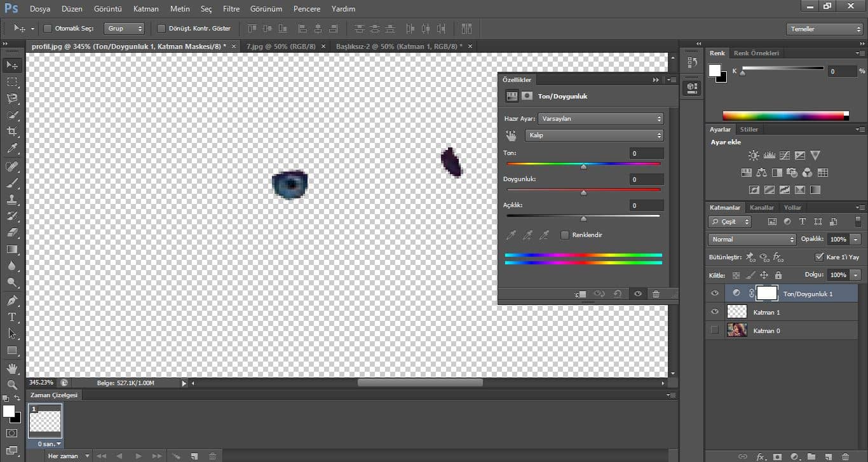Click the Doygunluk slider handle
This screenshot has height=462, width=868.
click(x=583, y=193)
